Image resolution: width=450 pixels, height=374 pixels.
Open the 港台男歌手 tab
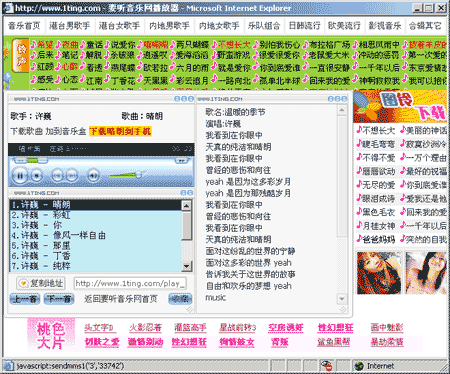pos(69,26)
